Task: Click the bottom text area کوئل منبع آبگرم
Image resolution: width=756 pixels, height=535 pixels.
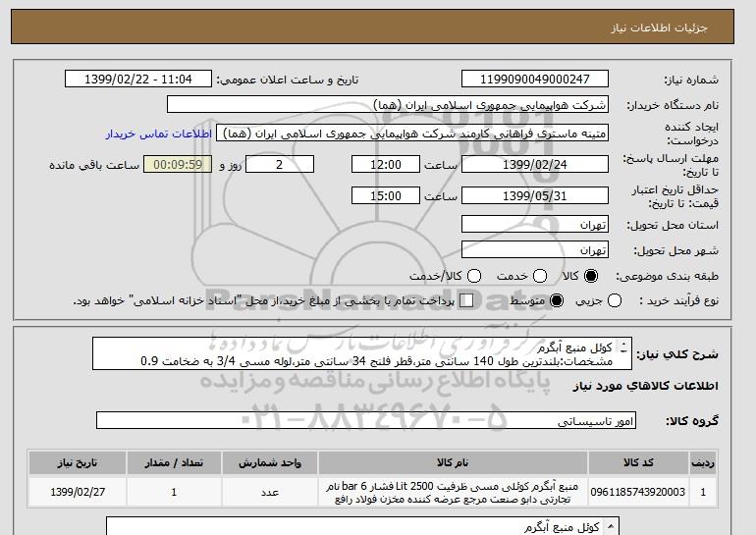Action: 362,526
